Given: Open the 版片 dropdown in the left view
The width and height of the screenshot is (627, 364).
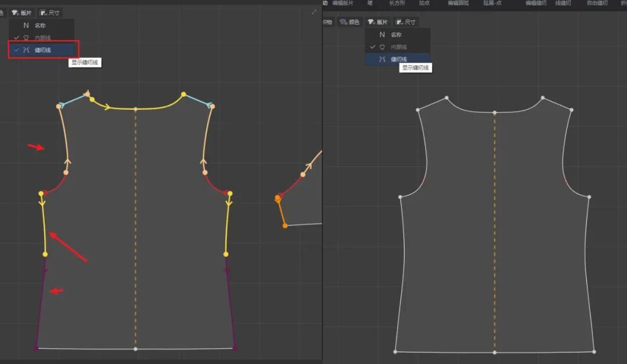Looking at the screenshot, I should click(x=21, y=13).
